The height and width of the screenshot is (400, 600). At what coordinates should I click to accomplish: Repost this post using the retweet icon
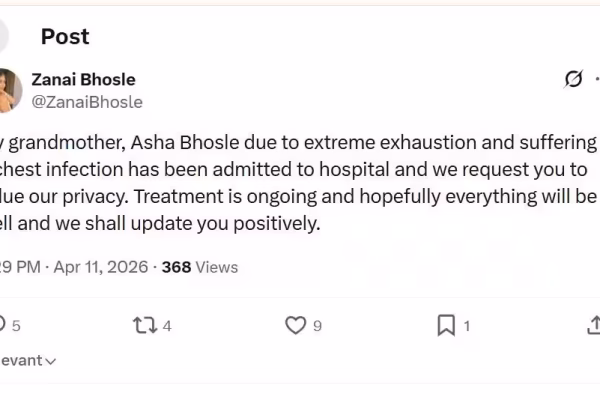[144, 325]
